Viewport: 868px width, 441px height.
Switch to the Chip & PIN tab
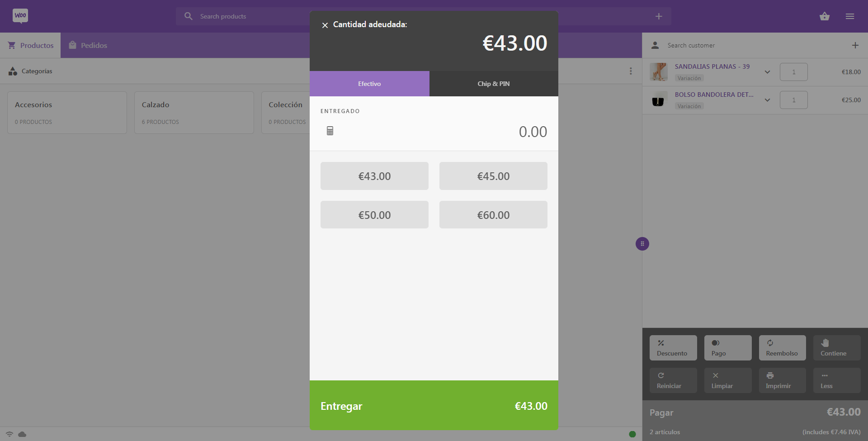point(493,84)
